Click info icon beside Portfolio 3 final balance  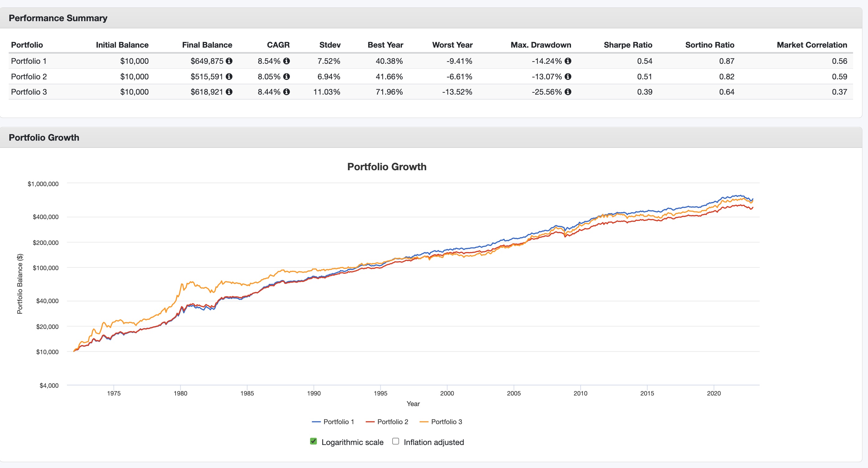pyautogui.click(x=229, y=91)
